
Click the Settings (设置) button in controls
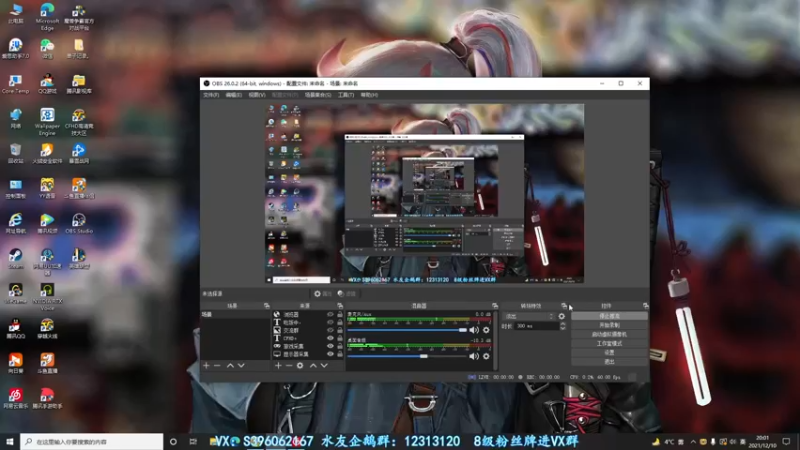click(609, 353)
